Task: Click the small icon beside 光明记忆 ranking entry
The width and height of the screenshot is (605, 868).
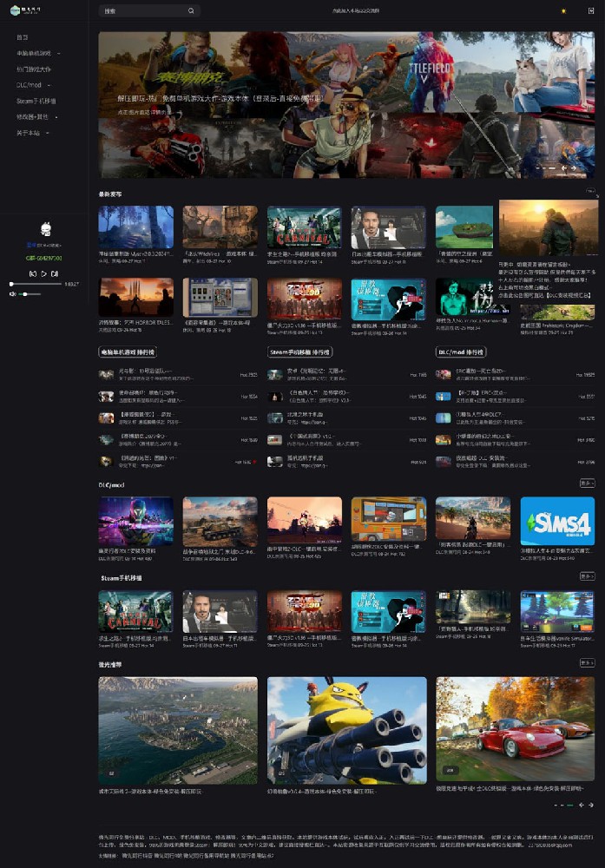Action: (x=275, y=375)
